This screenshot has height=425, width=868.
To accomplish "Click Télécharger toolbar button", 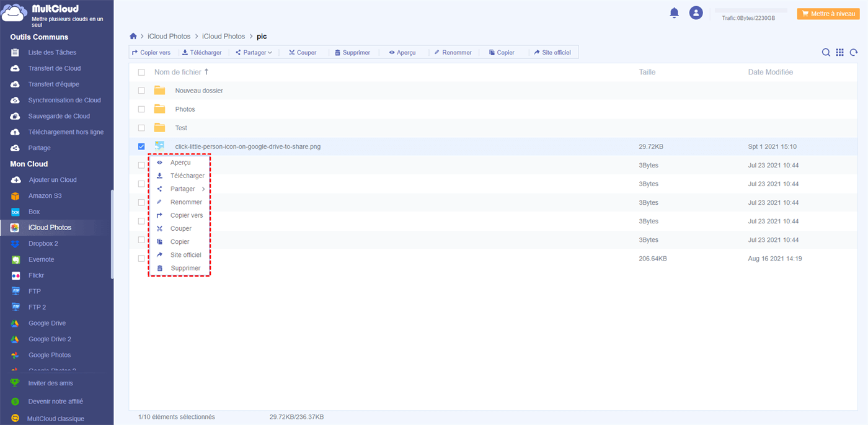I will (x=202, y=53).
